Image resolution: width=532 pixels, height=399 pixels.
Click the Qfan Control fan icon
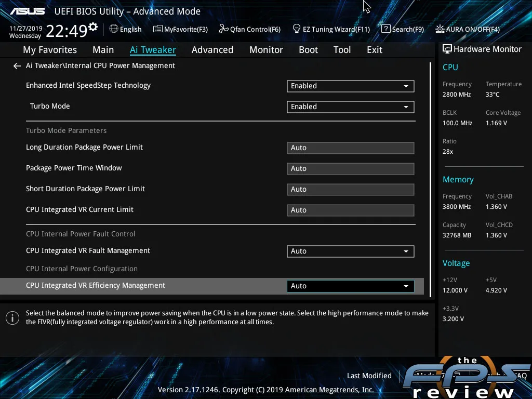223,29
